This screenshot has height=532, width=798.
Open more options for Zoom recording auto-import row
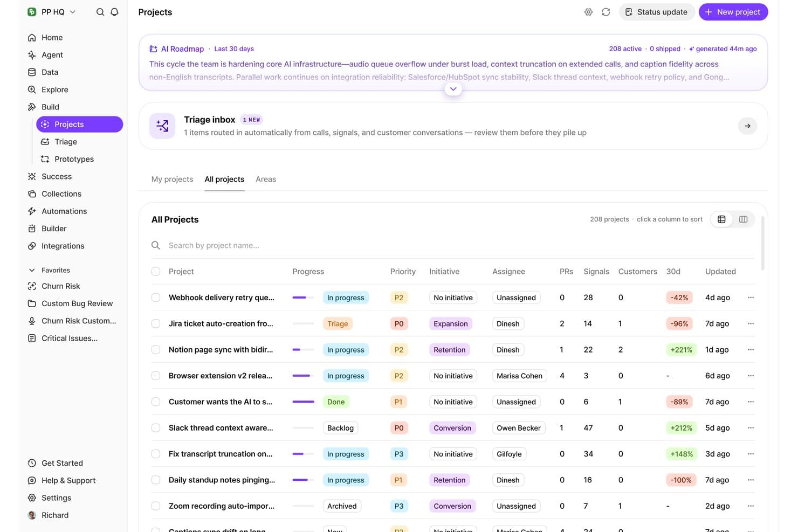click(x=751, y=506)
